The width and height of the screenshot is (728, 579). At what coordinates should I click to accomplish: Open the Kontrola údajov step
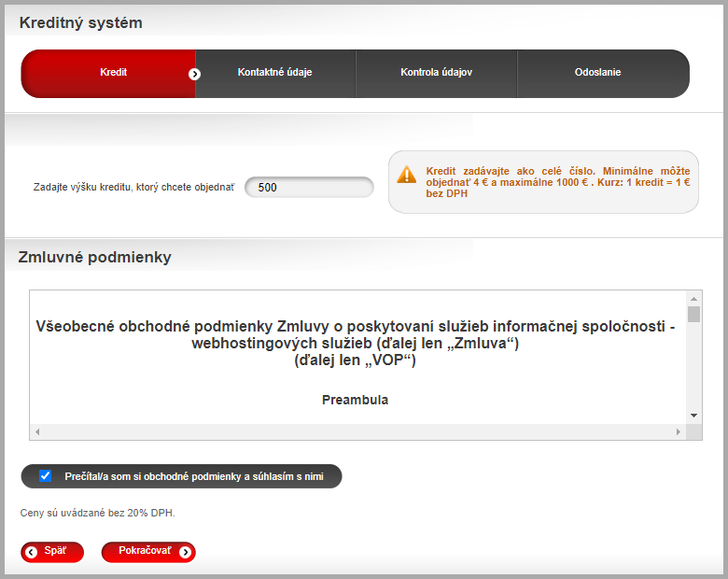tap(436, 73)
